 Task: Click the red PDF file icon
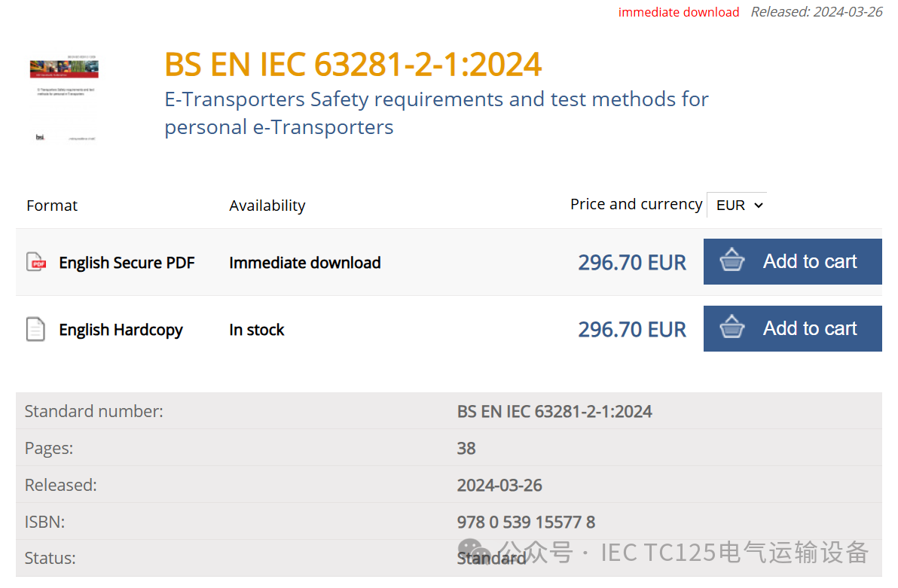click(36, 262)
